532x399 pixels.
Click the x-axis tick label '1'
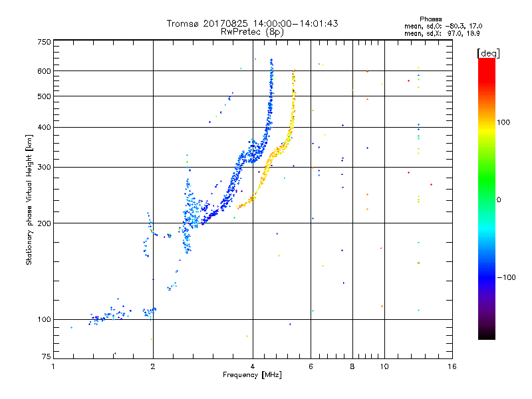click(x=53, y=366)
